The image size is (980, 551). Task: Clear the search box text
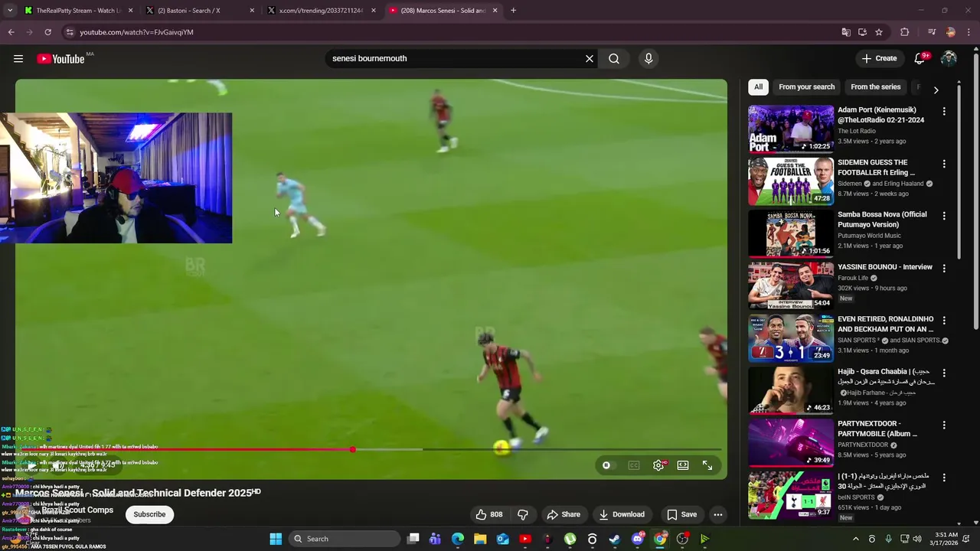point(590,59)
